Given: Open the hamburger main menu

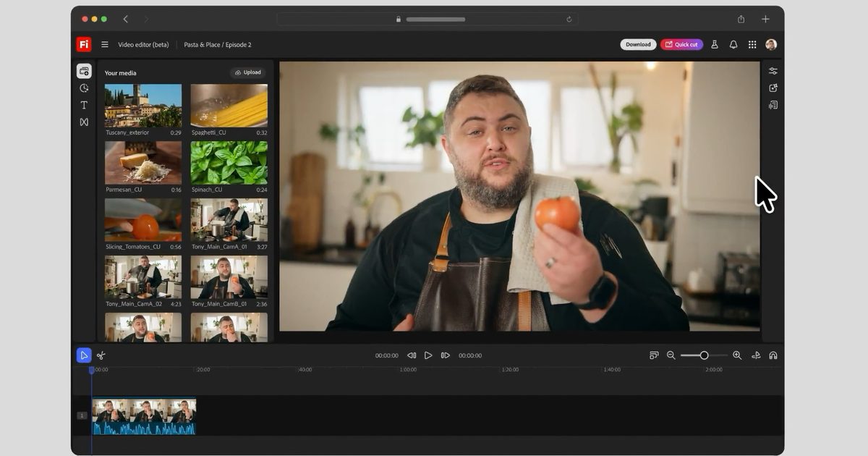Looking at the screenshot, I should coord(105,44).
